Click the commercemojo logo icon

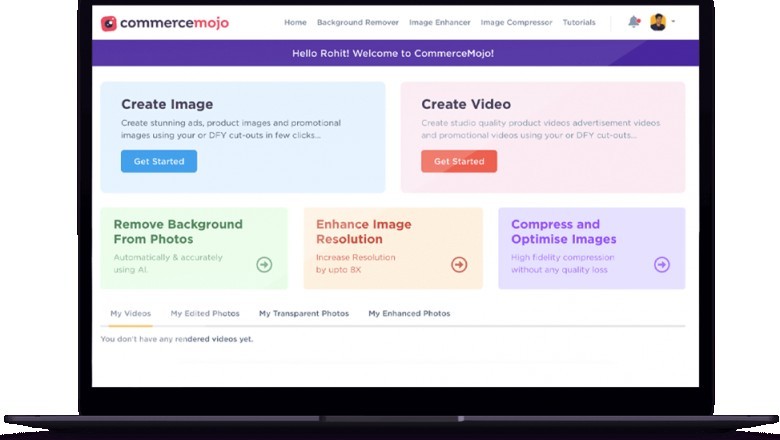(108, 23)
